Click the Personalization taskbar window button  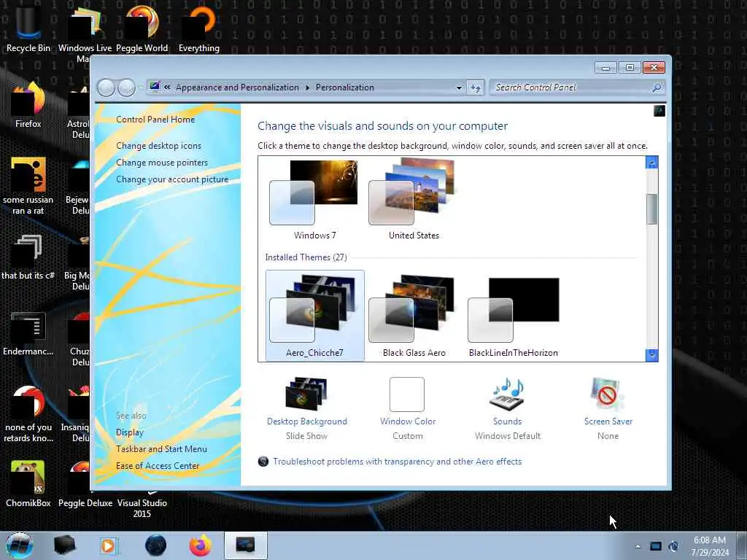[245, 545]
